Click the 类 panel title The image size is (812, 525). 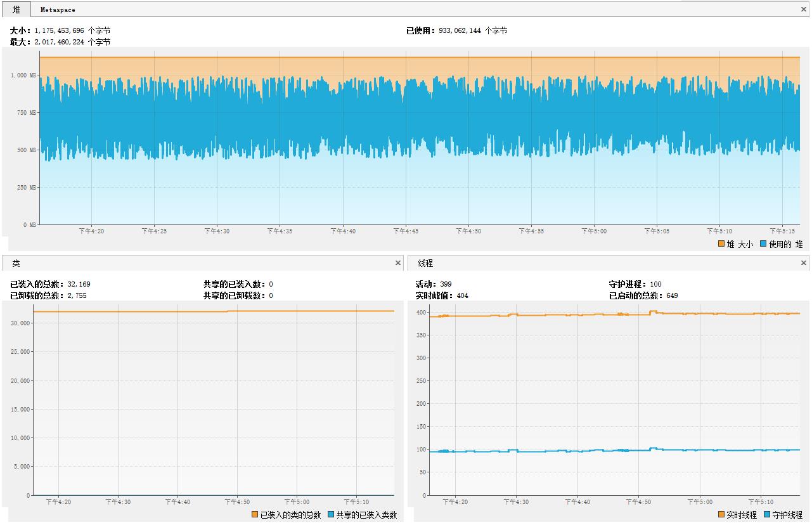pos(16,263)
